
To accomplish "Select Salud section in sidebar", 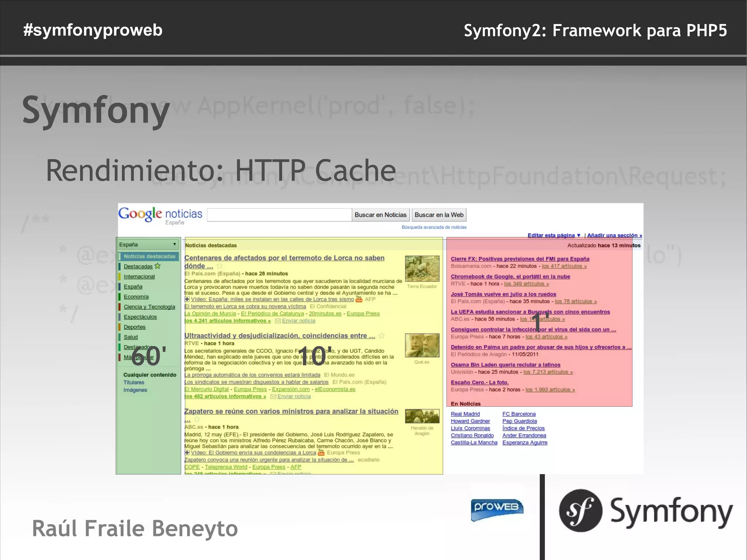I will point(131,337).
